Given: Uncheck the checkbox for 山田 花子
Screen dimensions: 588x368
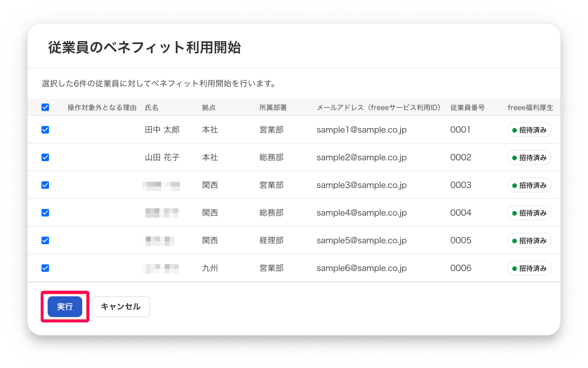Looking at the screenshot, I should pos(45,157).
